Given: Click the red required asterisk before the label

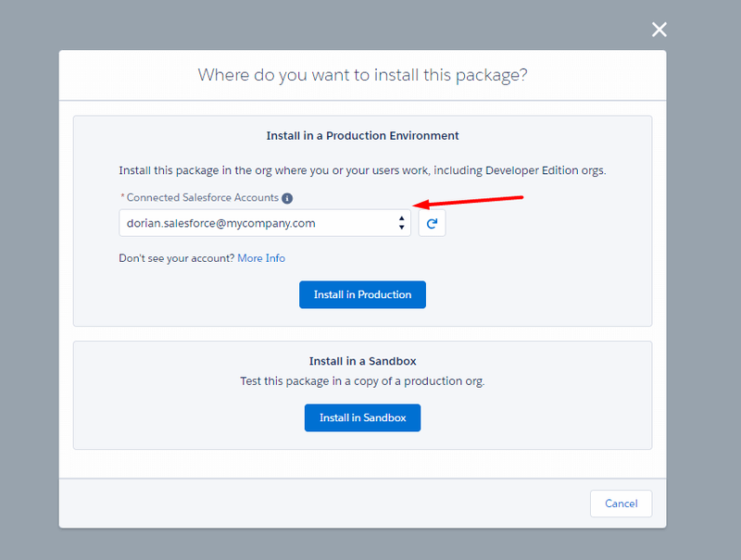Looking at the screenshot, I should point(122,198).
